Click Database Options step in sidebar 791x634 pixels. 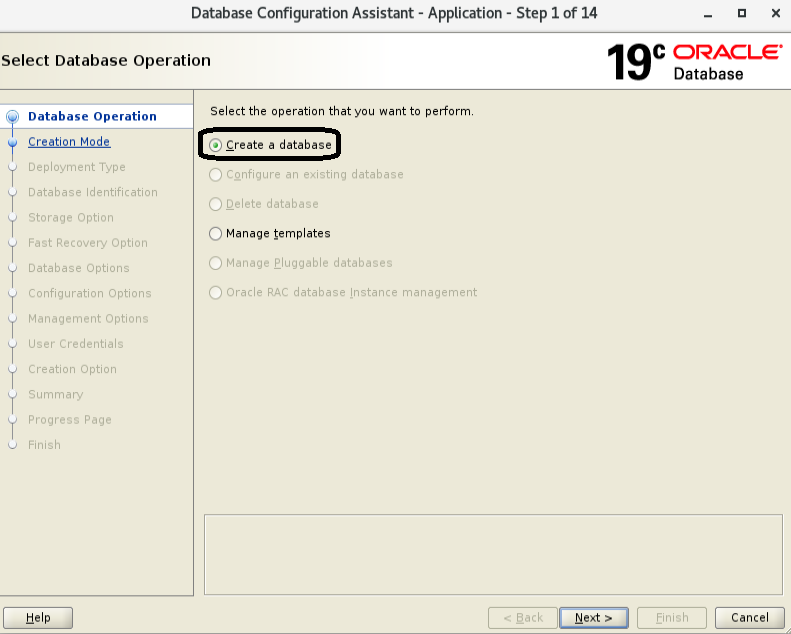79,268
